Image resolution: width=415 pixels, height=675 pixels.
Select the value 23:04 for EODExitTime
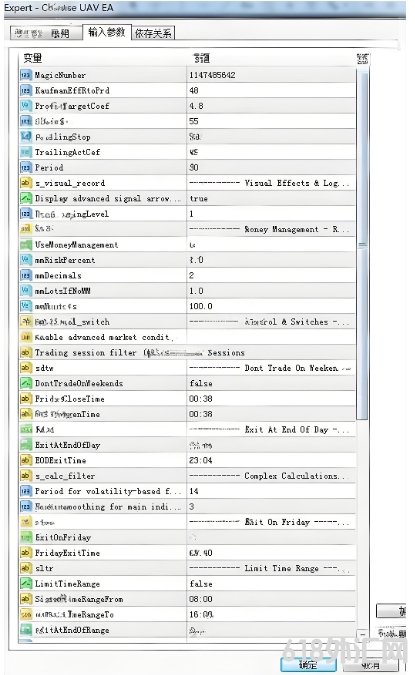coord(201,461)
